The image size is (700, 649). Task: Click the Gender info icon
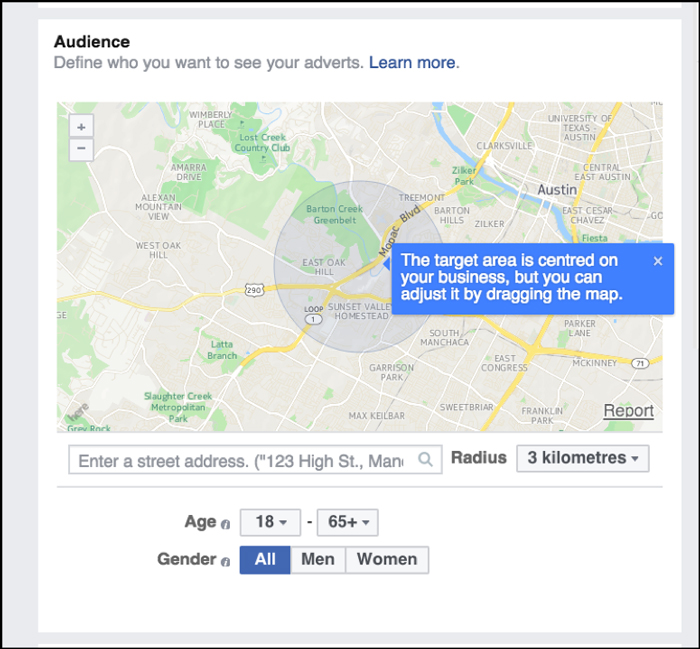click(x=226, y=561)
